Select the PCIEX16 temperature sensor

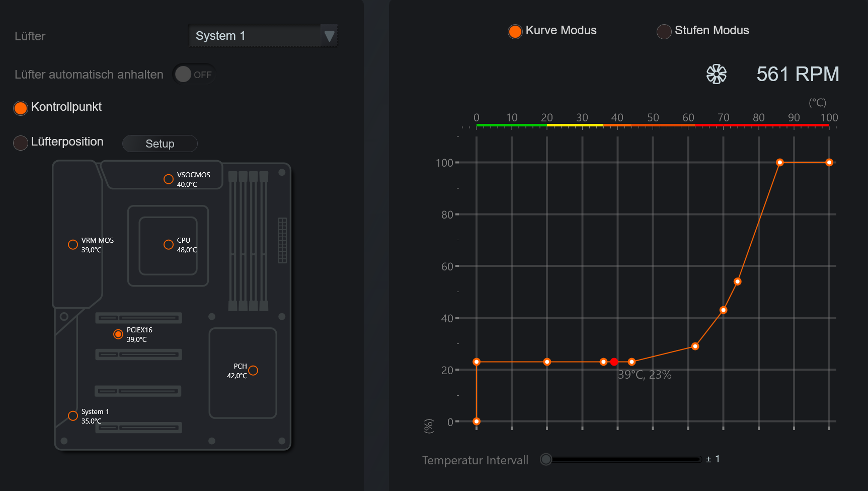pos(118,334)
